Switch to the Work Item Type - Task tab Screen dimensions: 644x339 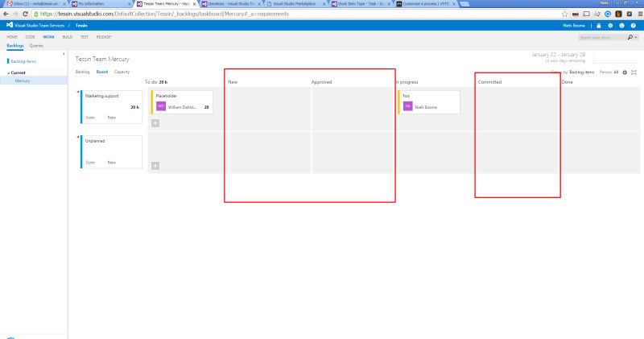[359, 4]
